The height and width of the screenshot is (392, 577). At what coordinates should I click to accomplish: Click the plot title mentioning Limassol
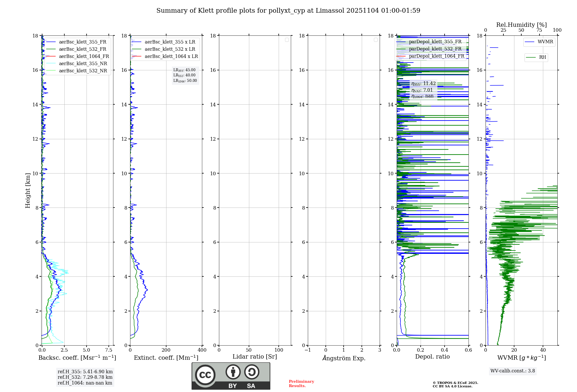[x=288, y=11]
